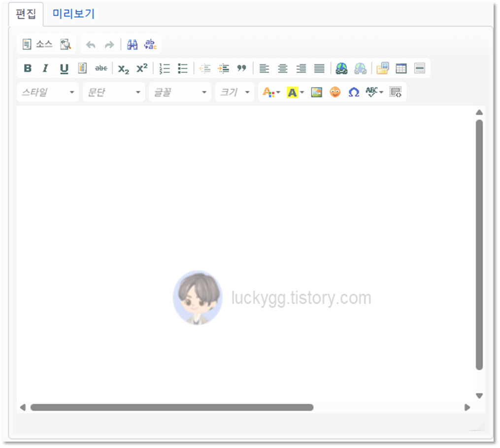Image resolution: width=500 pixels, height=448 pixels.
Task: Open the file browser folder icon
Action: click(x=382, y=68)
